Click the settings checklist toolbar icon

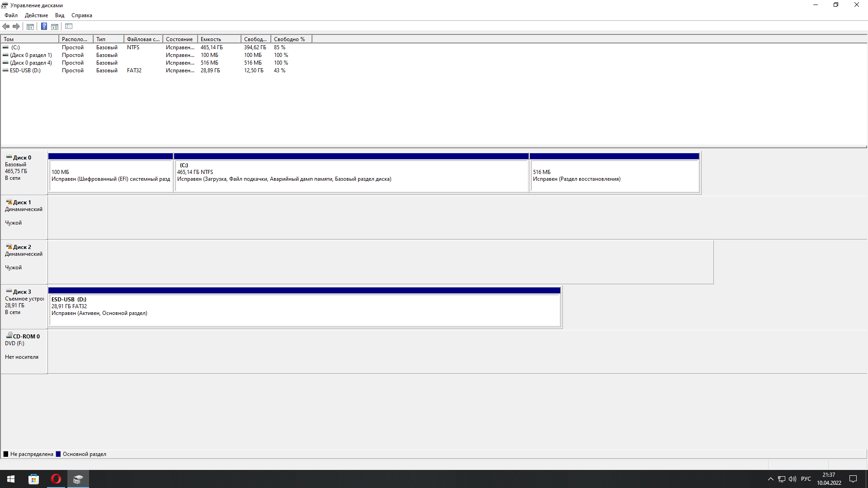(69, 27)
